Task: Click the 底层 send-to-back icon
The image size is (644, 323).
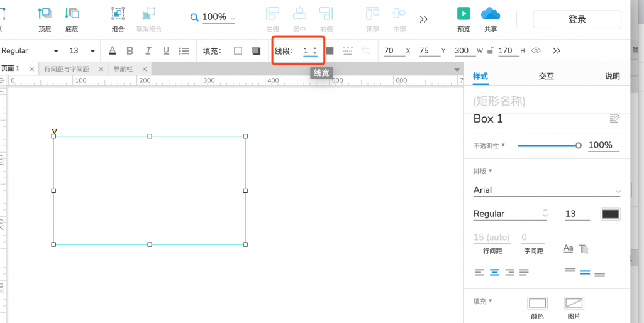Action: click(72, 13)
